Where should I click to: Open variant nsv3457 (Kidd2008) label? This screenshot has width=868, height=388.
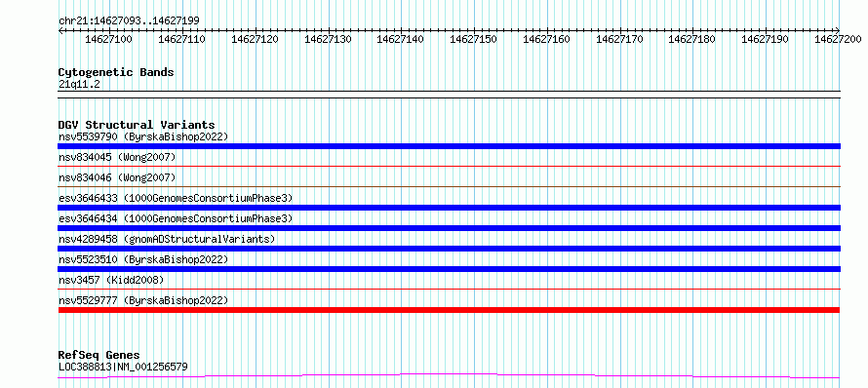tap(111, 280)
